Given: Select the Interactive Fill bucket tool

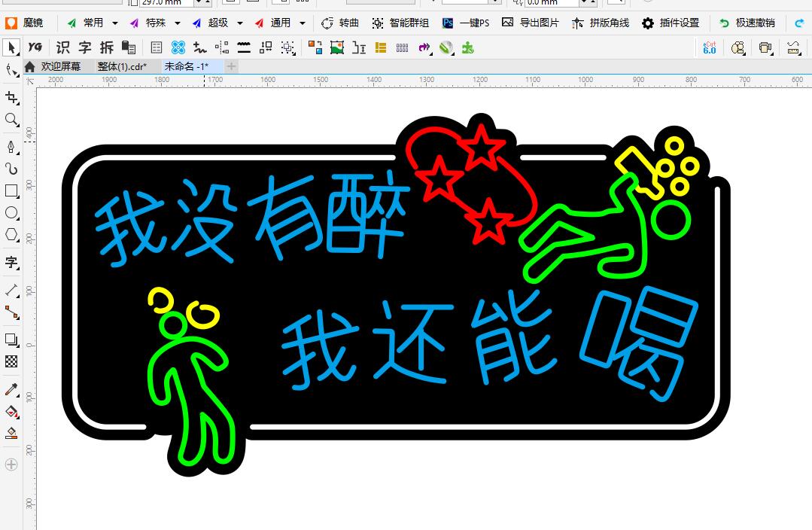Looking at the screenshot, I should point(11,411).
